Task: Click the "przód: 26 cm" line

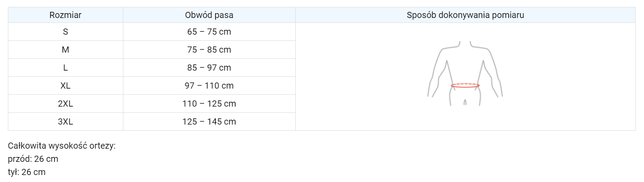Action: pos(33,159)
